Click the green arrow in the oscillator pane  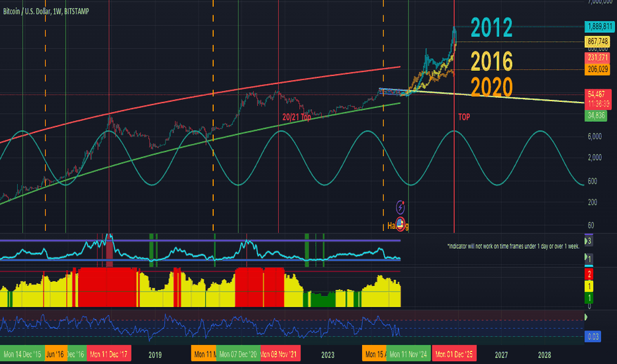(x=586, y=317)
